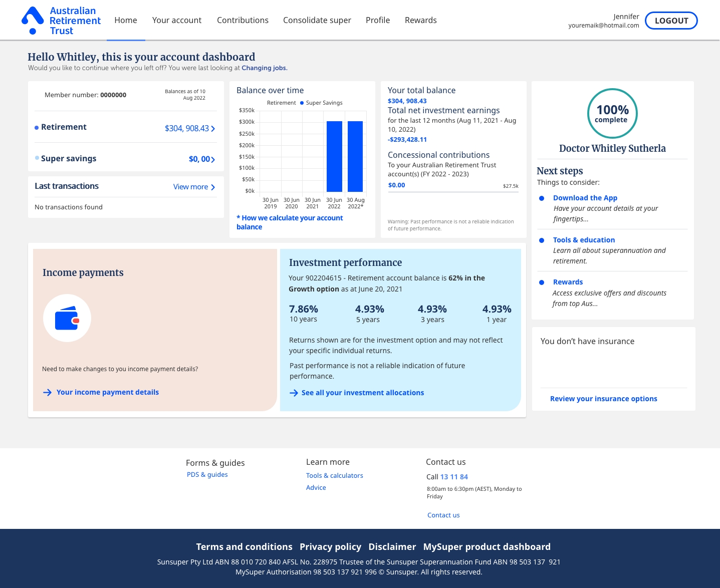
Task: Click the concessional contributions progress bar
Action: pos(453,192)
